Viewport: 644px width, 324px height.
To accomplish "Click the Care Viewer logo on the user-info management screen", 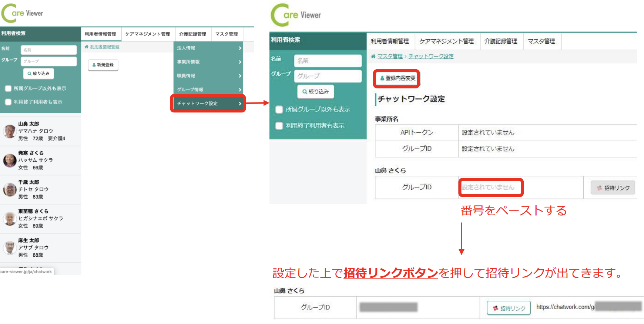I will point(22,13).
